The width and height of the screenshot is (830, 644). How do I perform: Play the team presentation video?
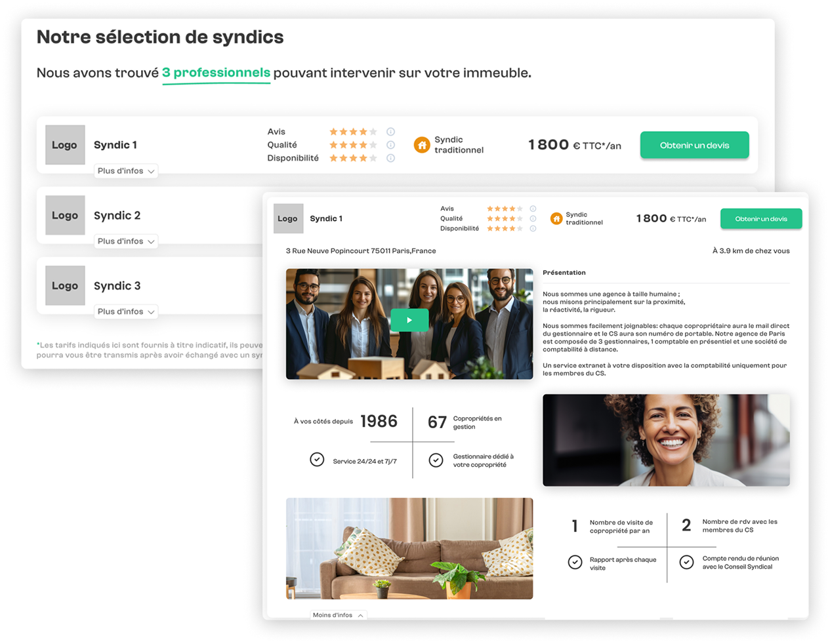(409, 321)
